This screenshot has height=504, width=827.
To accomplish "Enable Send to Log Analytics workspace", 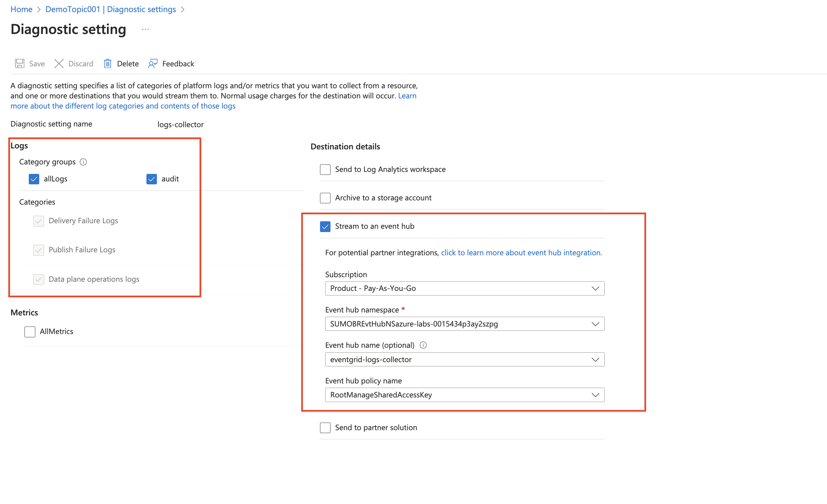I will (x=325, y=169).
